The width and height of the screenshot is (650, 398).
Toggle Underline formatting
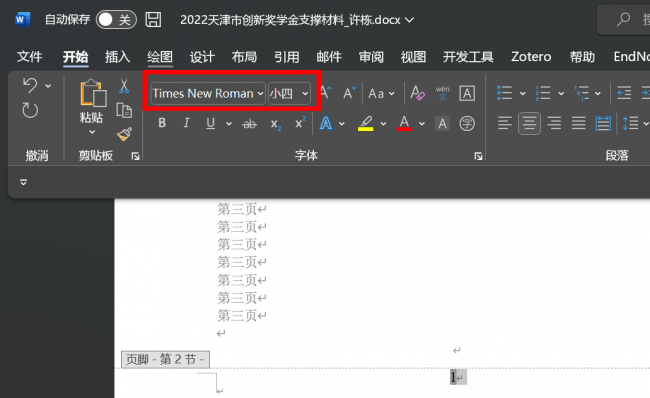[x=211, y=123]
